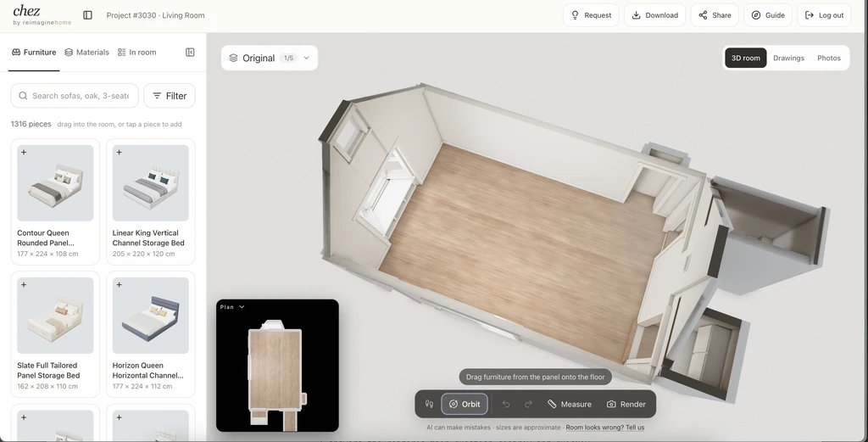Click the furniture search input field
The width and height of the screenshot is (868, 442).
click(75, 96)
